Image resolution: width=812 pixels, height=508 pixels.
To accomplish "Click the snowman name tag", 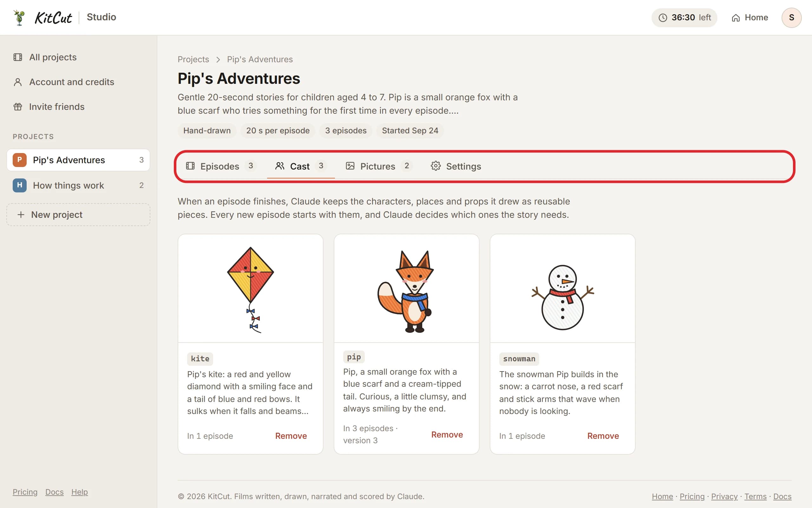I will [x=519, y=359].
